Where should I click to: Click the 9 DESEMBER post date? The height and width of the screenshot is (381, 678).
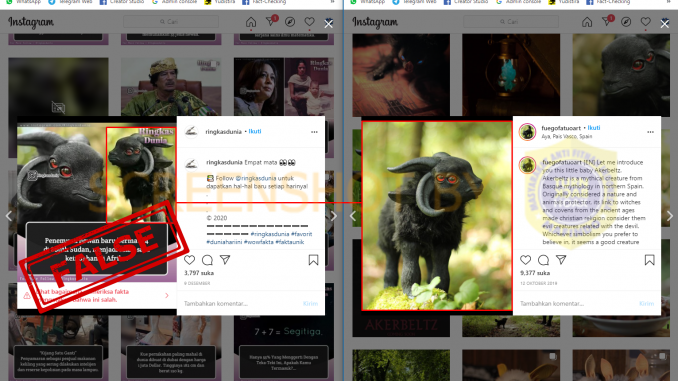197,283
